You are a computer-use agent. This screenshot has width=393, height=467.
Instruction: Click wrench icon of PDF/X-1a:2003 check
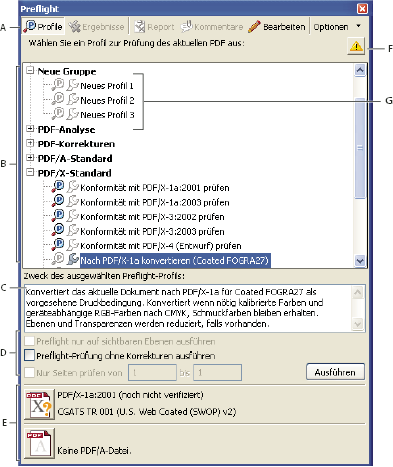click(x=72, y=201)
